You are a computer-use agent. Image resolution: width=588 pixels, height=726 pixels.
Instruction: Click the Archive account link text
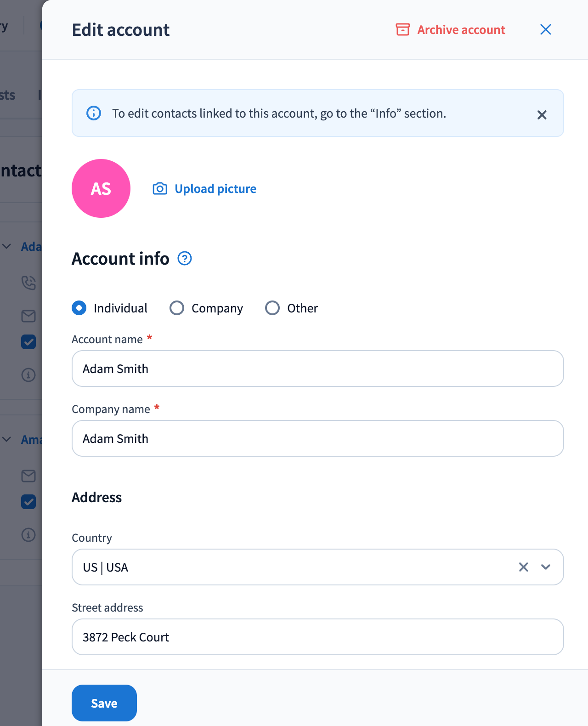coord(461,30)
